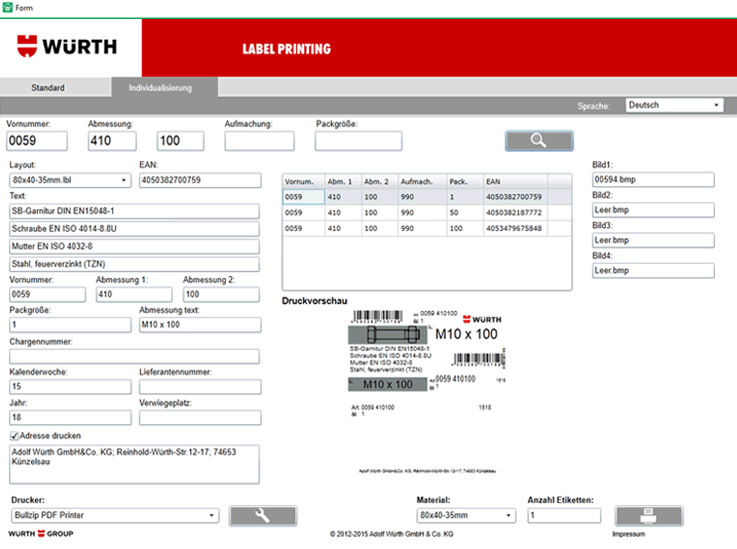Click the Anzahl Etiketten input field

click(x=563, y=516)
